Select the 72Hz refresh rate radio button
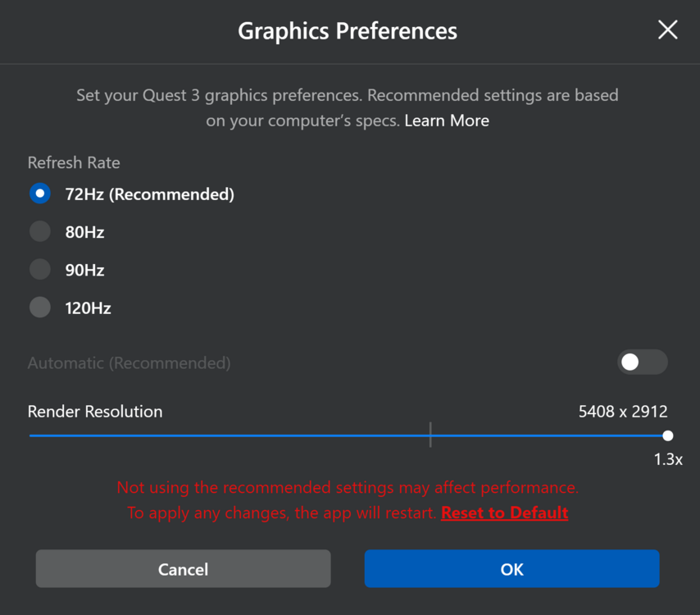Viewport: 700px width, 615px height. [39, 194]
